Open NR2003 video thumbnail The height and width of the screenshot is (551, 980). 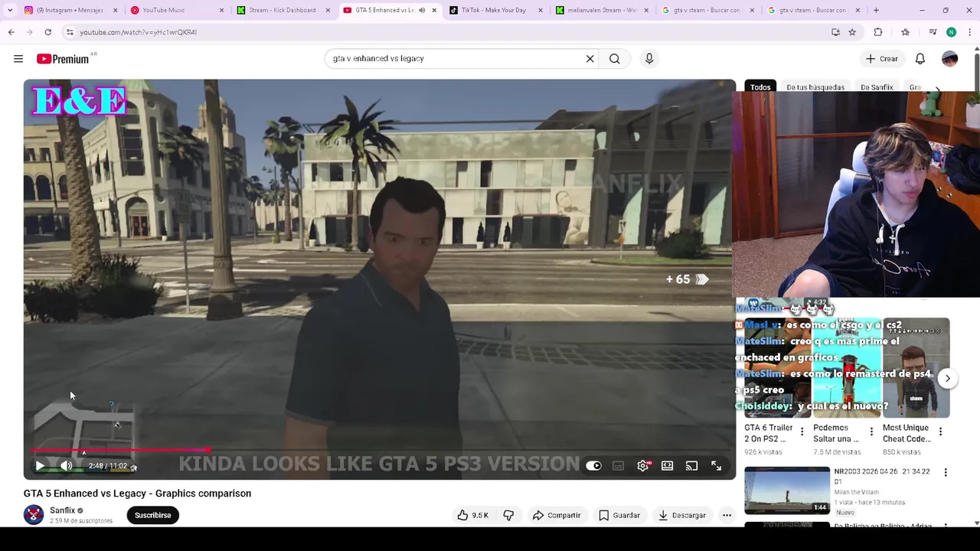point(787,491)
